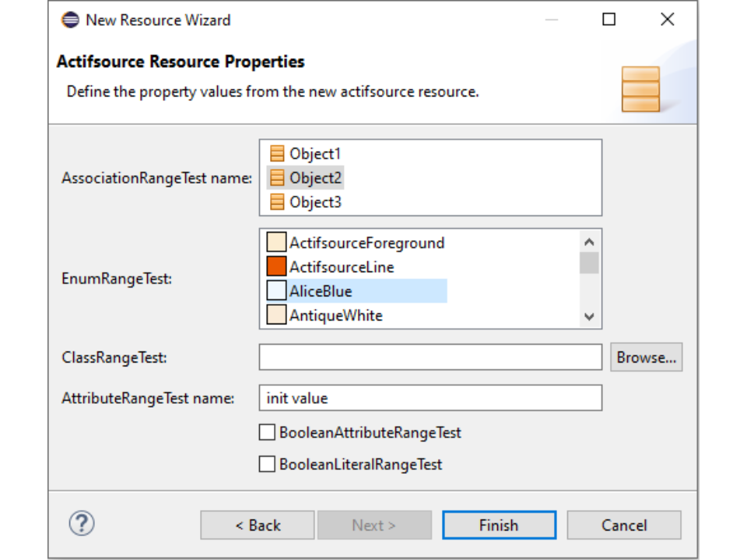Go back with the < Back button

coord(258,525)
